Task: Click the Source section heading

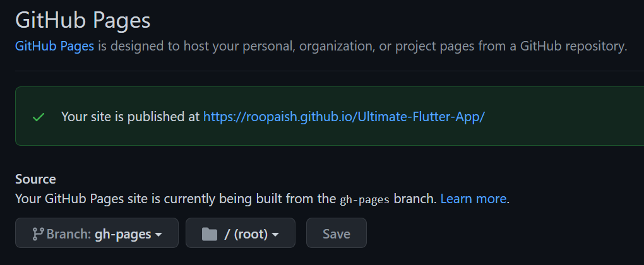Action: point(35,179)
